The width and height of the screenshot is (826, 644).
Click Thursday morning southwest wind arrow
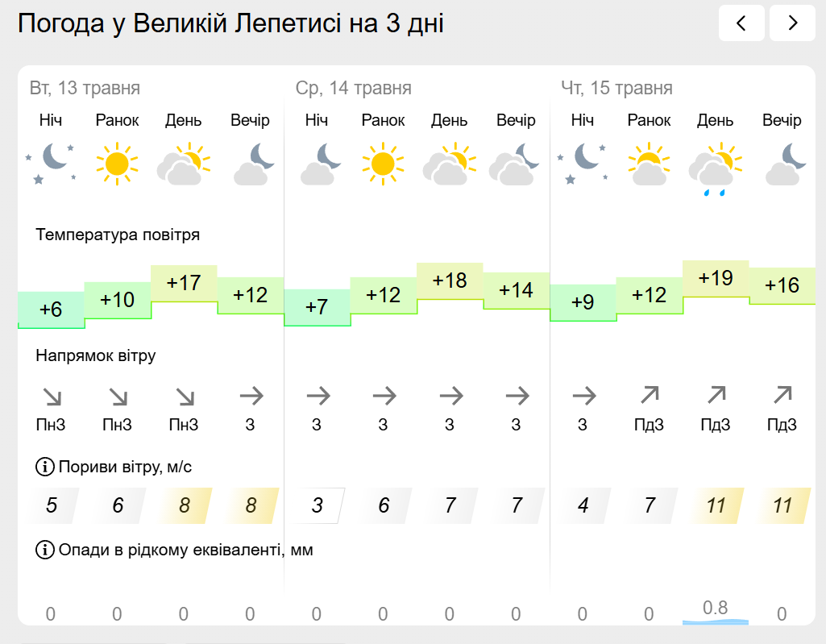coord(650,395)
